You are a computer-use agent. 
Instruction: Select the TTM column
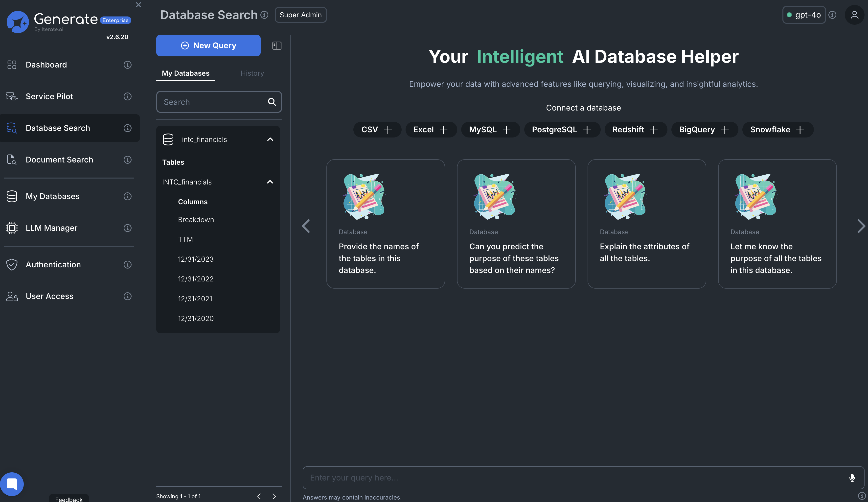pyautogui.click(x=185, y=239)
